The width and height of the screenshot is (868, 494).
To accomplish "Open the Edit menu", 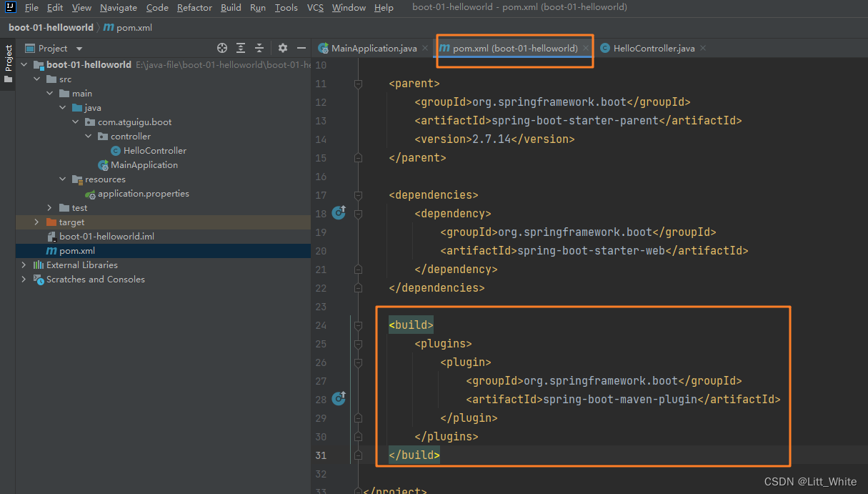I will pyautogui.click(x=55, y=8).
